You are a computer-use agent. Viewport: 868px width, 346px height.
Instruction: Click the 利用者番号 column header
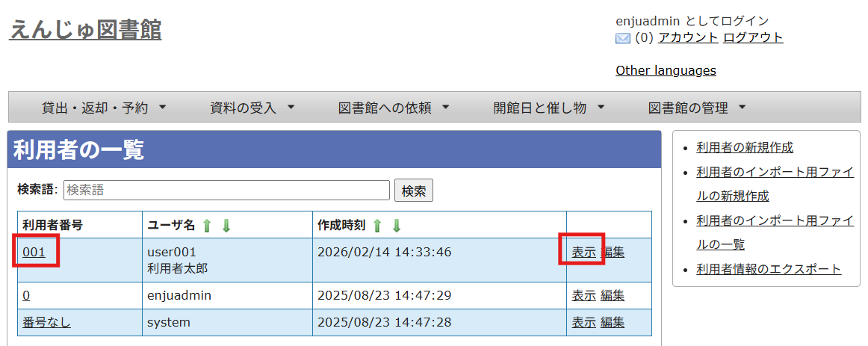[52, 226]
